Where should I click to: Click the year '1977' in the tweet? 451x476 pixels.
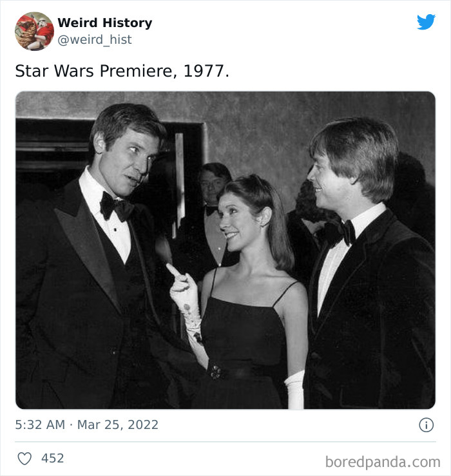tap(204, 71)
